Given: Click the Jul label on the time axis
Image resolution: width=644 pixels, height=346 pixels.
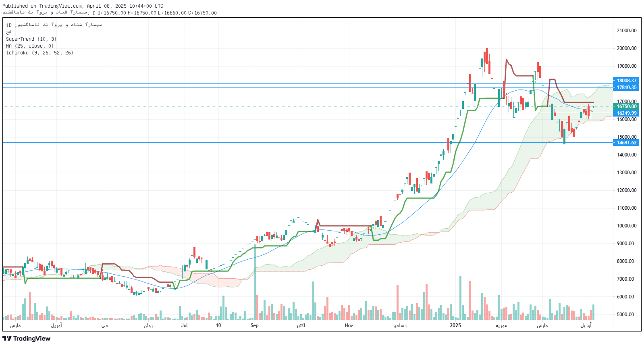Looking at the screenshot, I should pyautogui.click(x=185, y=325).
